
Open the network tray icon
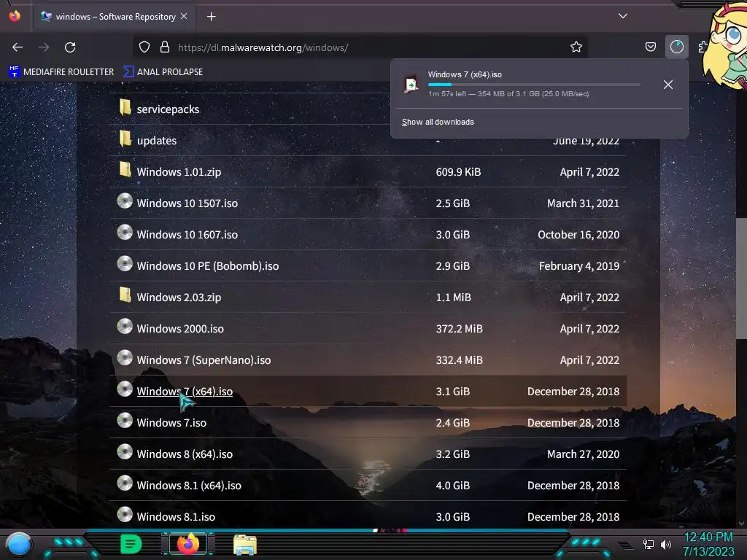pyautogui.click(x=649, y=544)
